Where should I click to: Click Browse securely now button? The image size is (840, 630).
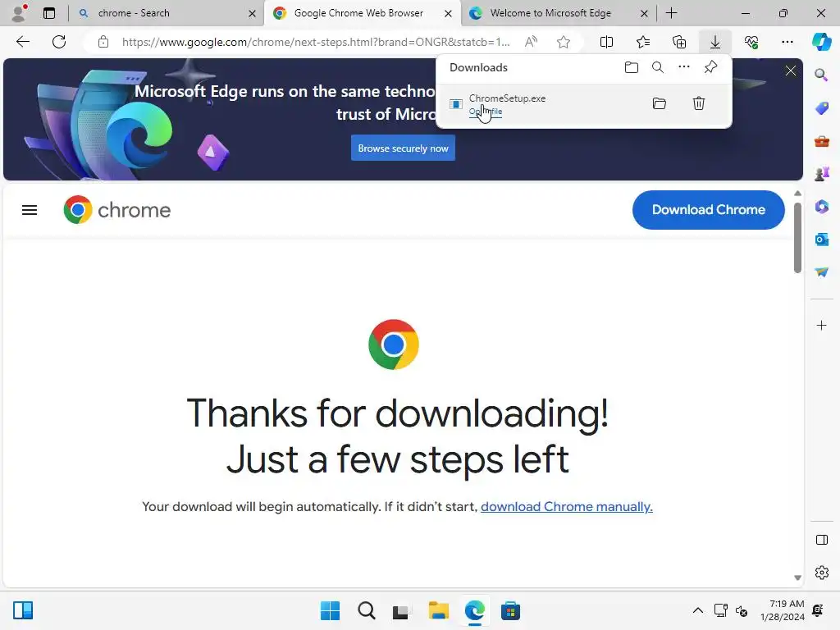(x=403, y=148)
